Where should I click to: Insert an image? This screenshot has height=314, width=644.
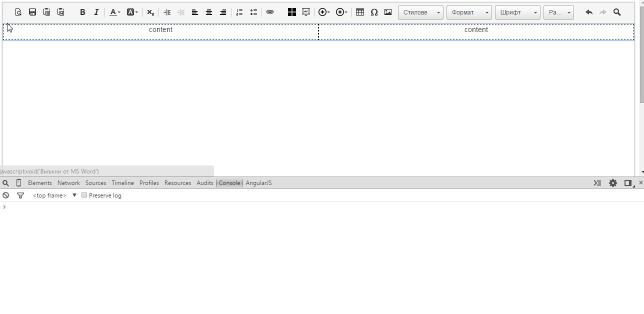click(x=387, y=12)
